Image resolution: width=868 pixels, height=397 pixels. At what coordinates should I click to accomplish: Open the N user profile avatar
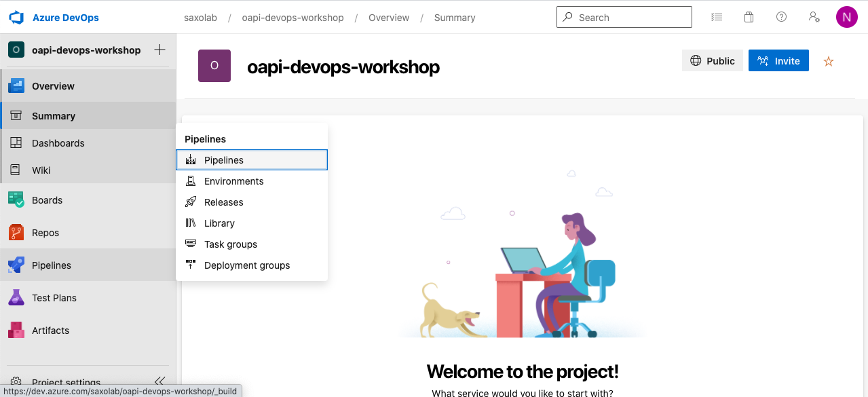[x=847, y=17]
